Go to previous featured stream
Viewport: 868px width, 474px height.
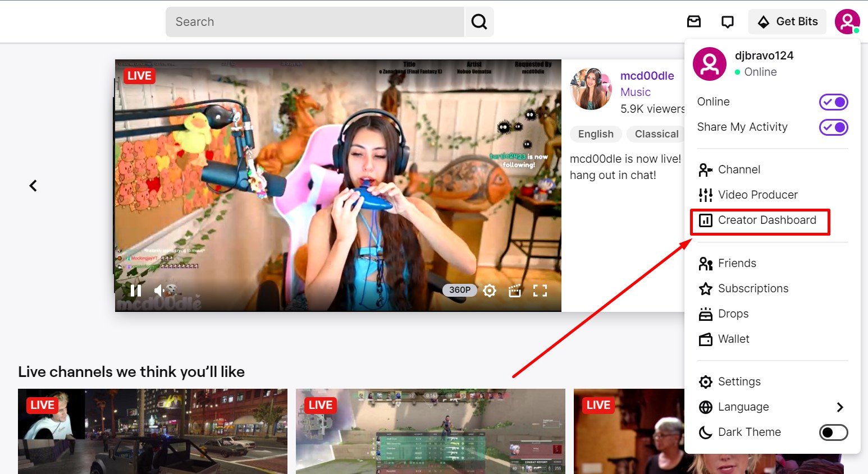click(x=33, y=186)
